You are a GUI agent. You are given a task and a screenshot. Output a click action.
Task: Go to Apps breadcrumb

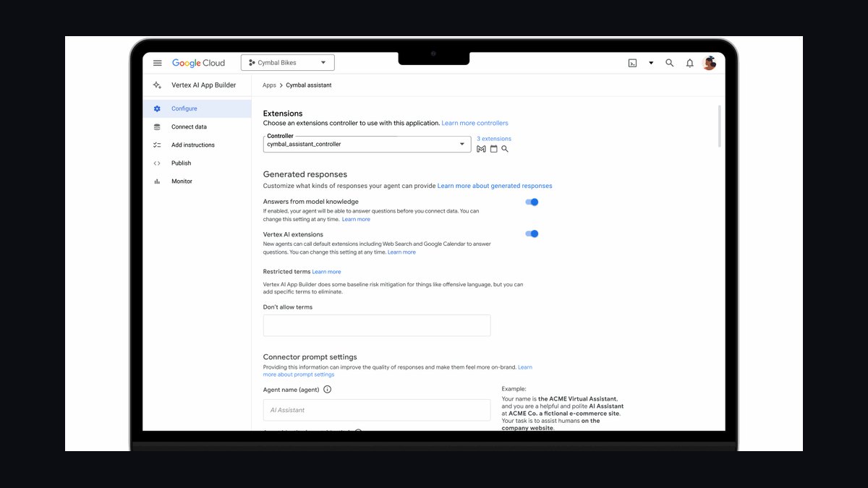pos(269,85)
